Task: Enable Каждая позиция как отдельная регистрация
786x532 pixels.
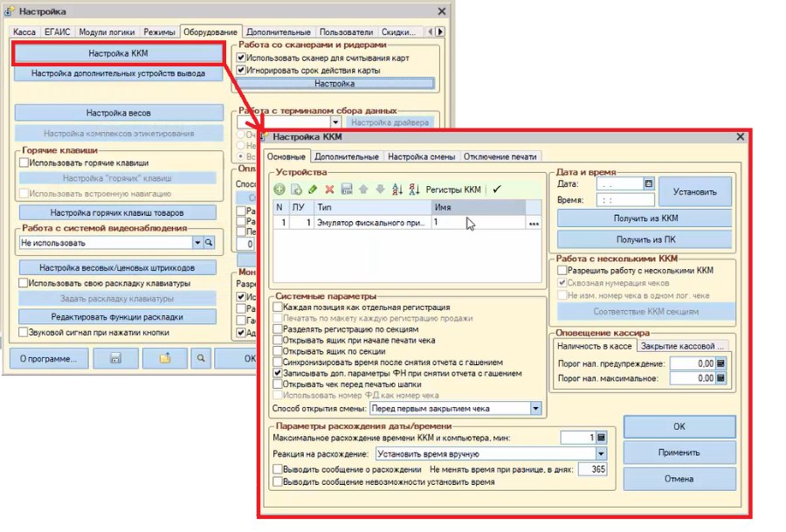Action: coord(278,307)
